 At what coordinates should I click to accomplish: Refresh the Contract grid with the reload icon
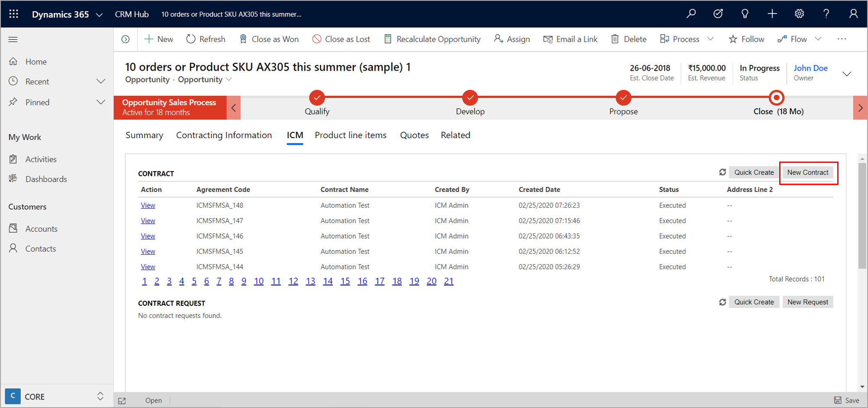[x=722, y=172]
